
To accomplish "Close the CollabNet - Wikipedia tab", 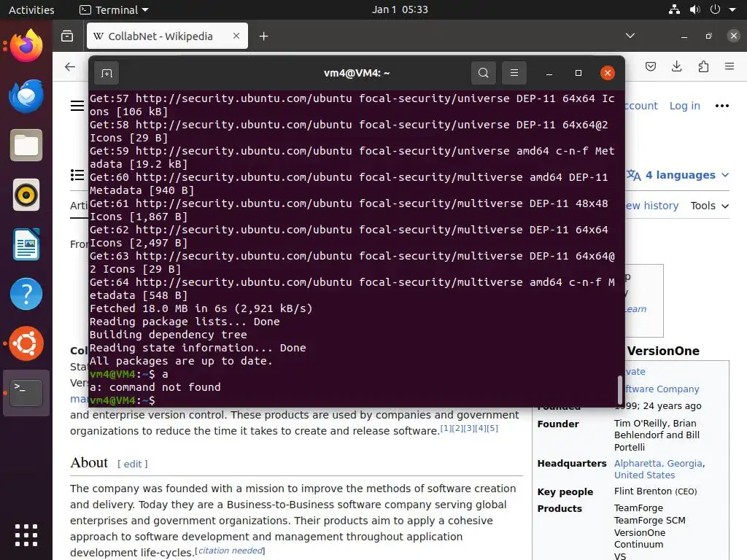I will point(236,36).
